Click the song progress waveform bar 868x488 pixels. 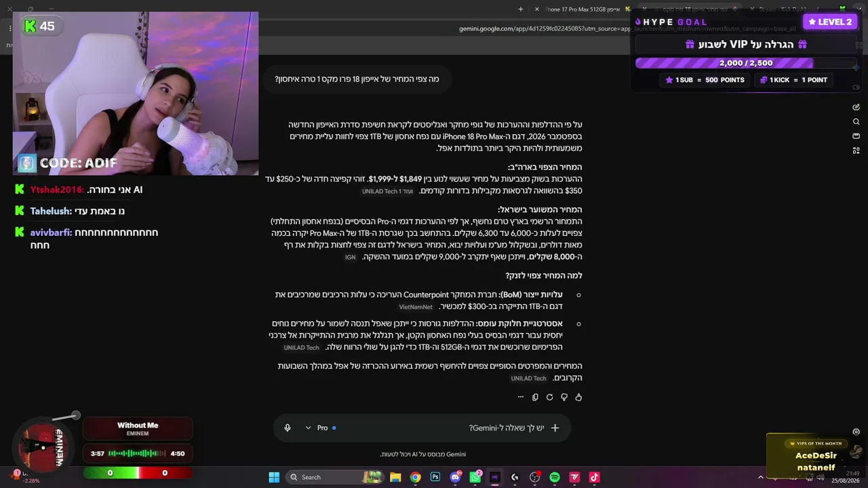pyautogui.click(x=137, y=453)
